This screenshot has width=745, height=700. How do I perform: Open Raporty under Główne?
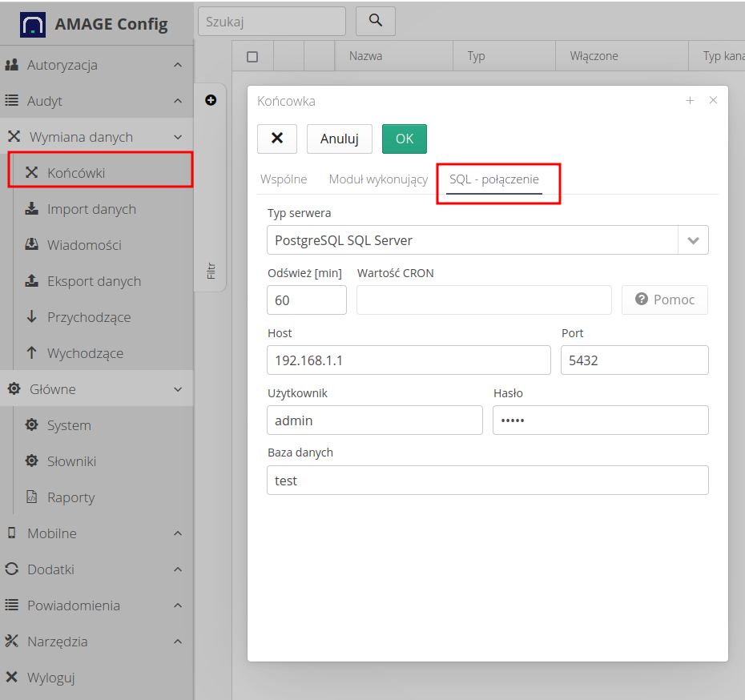(x=70, y=497)
